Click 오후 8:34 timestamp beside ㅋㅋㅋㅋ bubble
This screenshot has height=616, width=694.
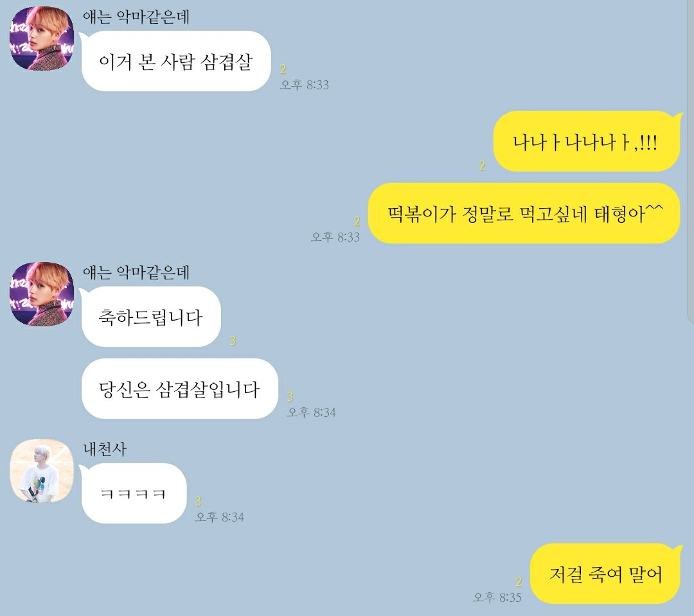pyautogui.click(x=220, y=517)
